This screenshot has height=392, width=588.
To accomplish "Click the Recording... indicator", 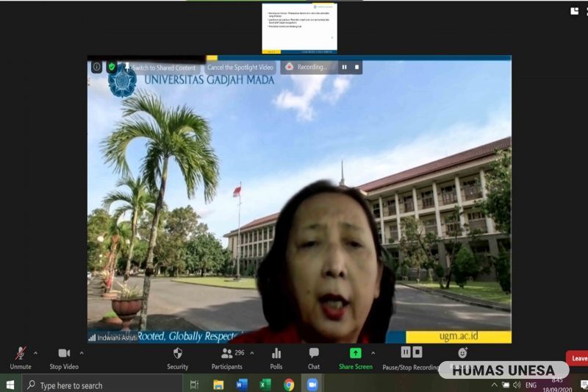I will [308, 67].
